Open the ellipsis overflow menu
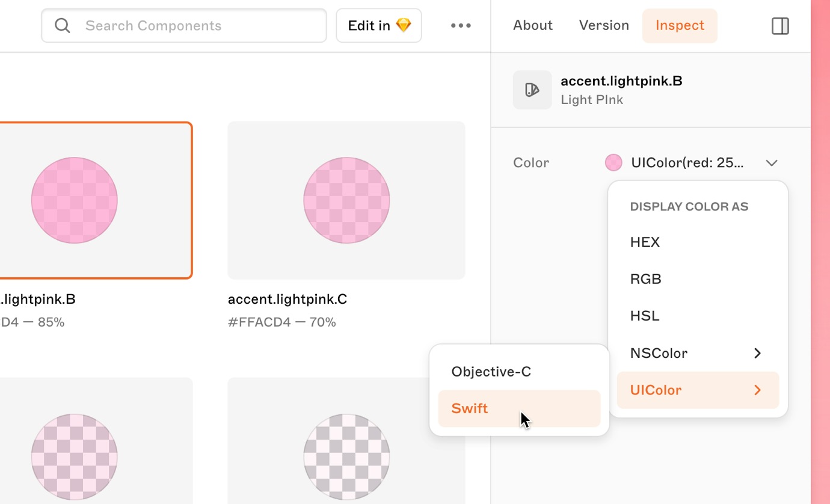 [460, 25]
